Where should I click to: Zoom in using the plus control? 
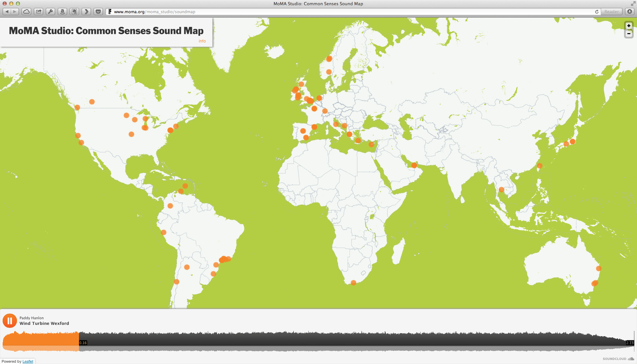(x=628, y=26)
